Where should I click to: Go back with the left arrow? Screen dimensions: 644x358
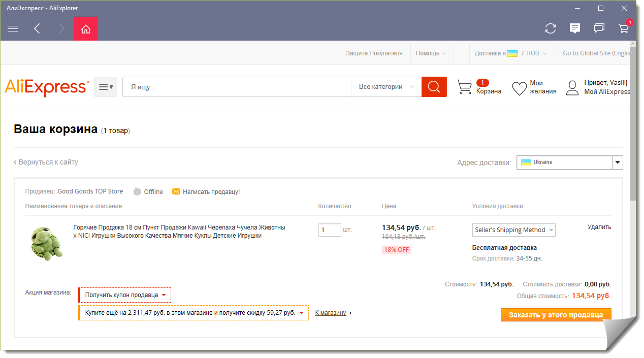point(37,29)
